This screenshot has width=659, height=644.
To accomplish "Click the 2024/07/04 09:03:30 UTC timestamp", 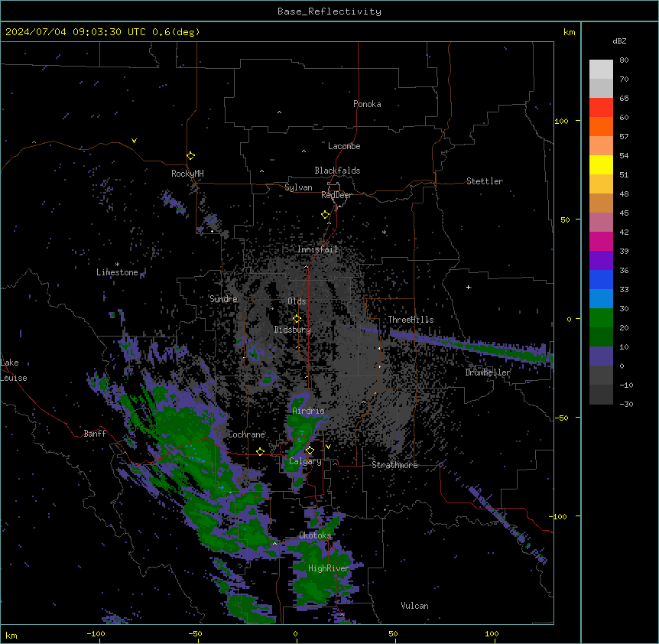I will [75, 32].
